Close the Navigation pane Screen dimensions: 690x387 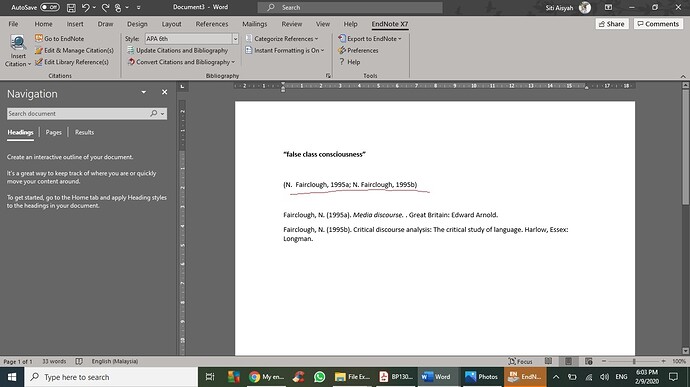pyautogui.click(x=164, y=92)
